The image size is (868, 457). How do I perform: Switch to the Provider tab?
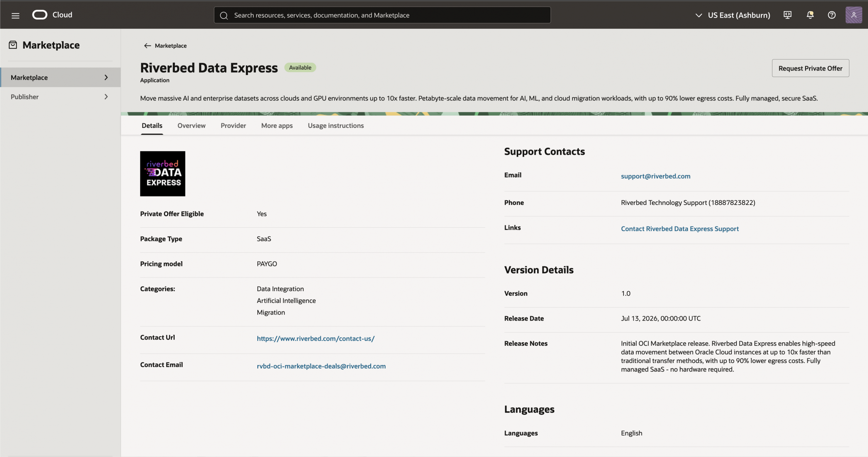(233, 126)
